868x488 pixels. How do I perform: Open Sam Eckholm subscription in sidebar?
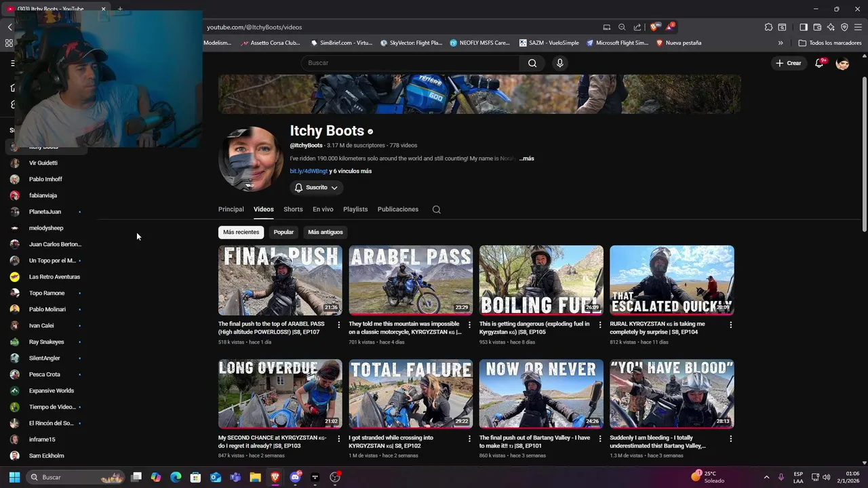(46, 456)
